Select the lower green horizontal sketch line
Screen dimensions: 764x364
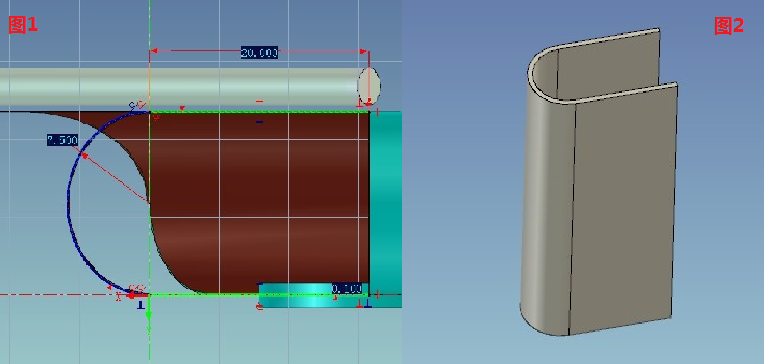tap(259, 294)
